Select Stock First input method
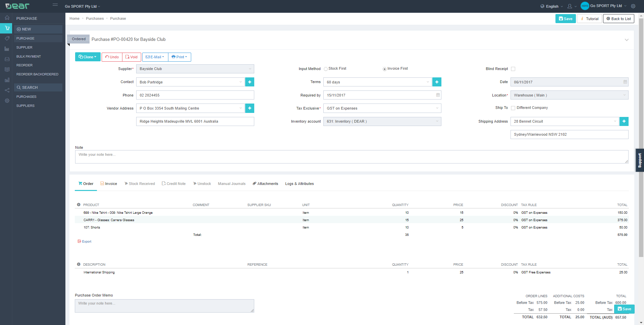Viewport: 644px width, 325px height. click(x=326, y=69)
